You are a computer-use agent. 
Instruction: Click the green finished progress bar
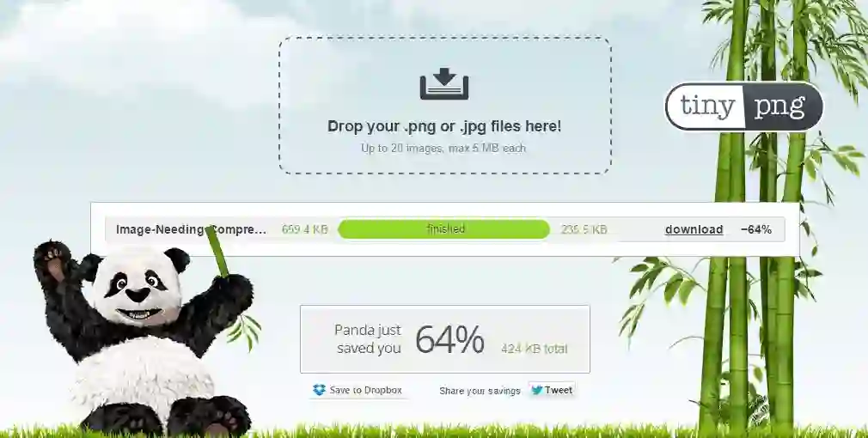pyautogui.click(x=444, y=229)
